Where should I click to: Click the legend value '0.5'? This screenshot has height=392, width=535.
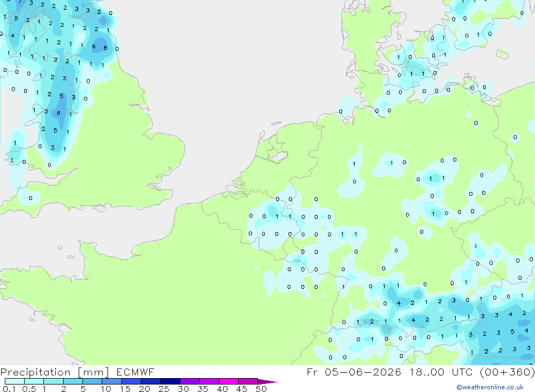coord(29,389)
